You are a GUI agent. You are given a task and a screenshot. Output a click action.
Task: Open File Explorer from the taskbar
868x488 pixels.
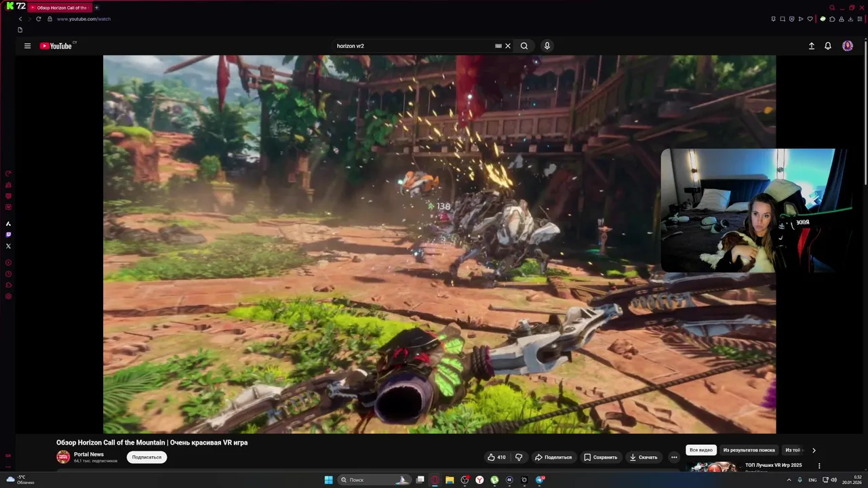coord(450,480)
